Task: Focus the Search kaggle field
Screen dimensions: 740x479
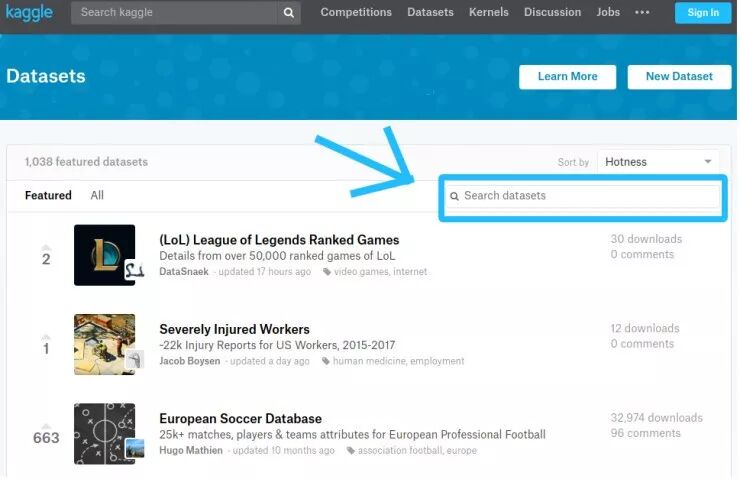Action: point(174,13)
